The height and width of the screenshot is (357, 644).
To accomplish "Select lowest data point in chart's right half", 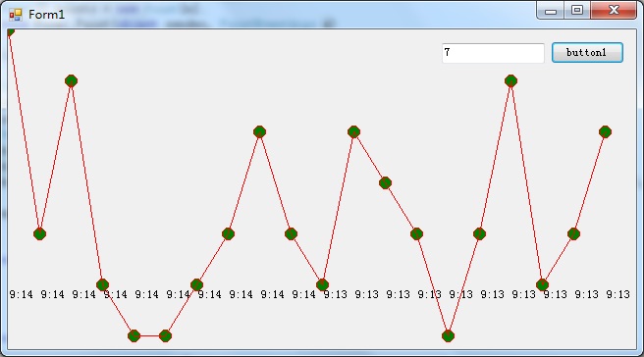I will [448, 335].
